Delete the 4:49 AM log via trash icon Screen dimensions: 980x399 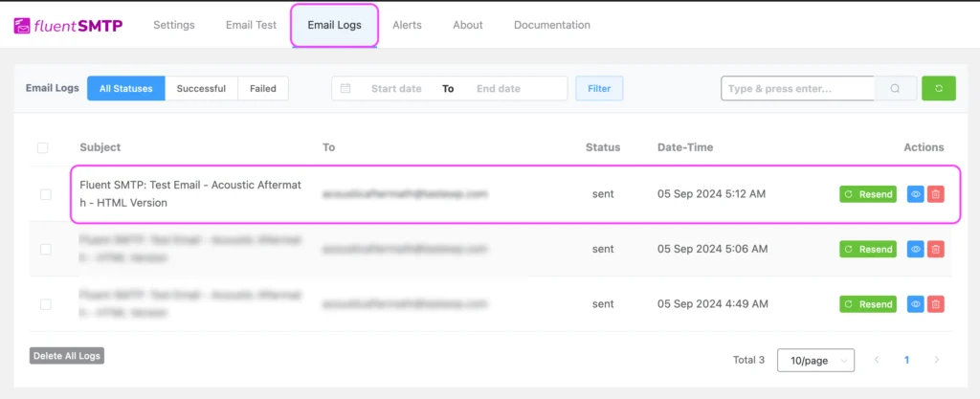(936, 304)
